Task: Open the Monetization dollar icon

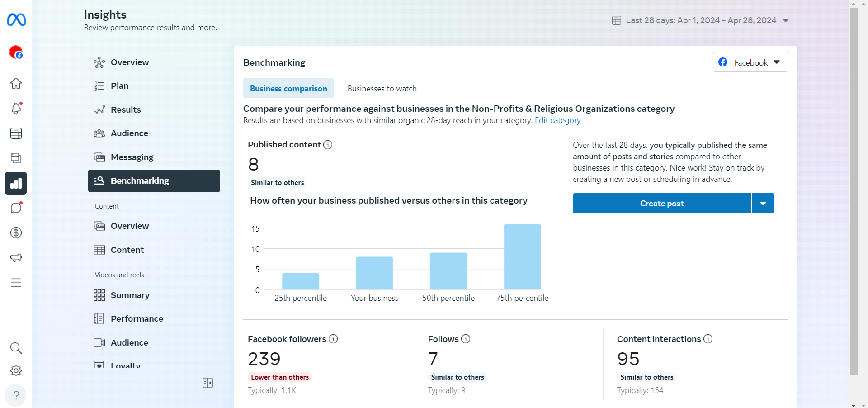Action: 16,233
